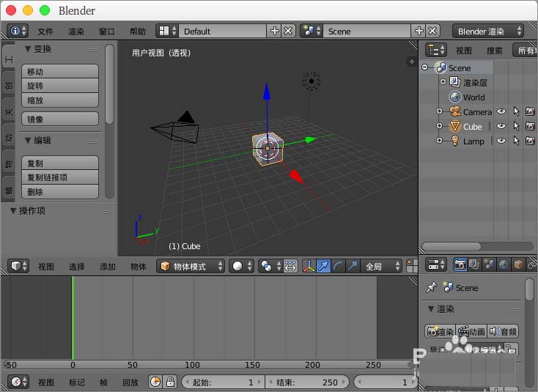Screen dimensions: 538x392
Task: Toggle manipulate center points button
Action: click(290, 266)
